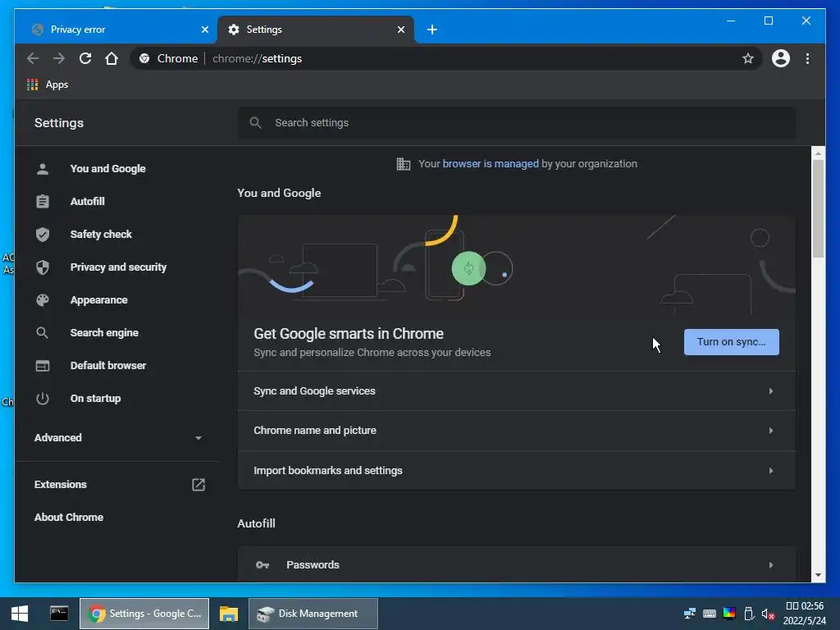Click the search magnifier icon in settings

[256, 123]
